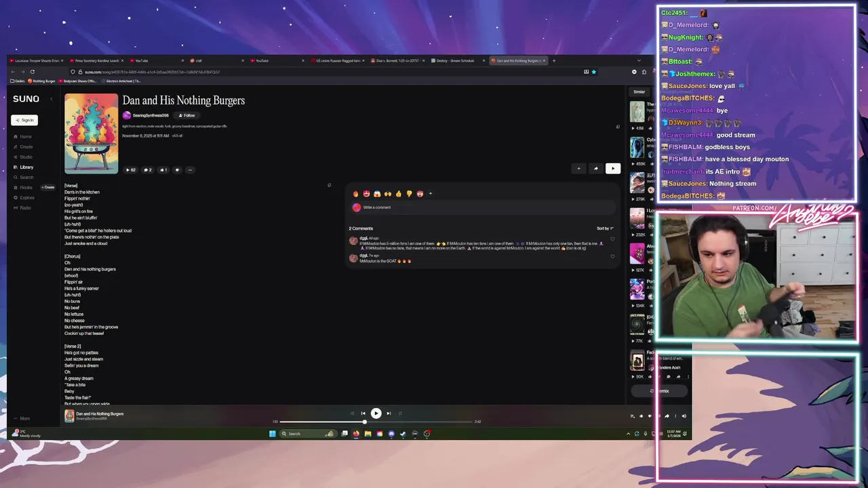The image size is (868, 488).
Task: Bookmark the page with the star icon
Action: (x=594, y=72)
